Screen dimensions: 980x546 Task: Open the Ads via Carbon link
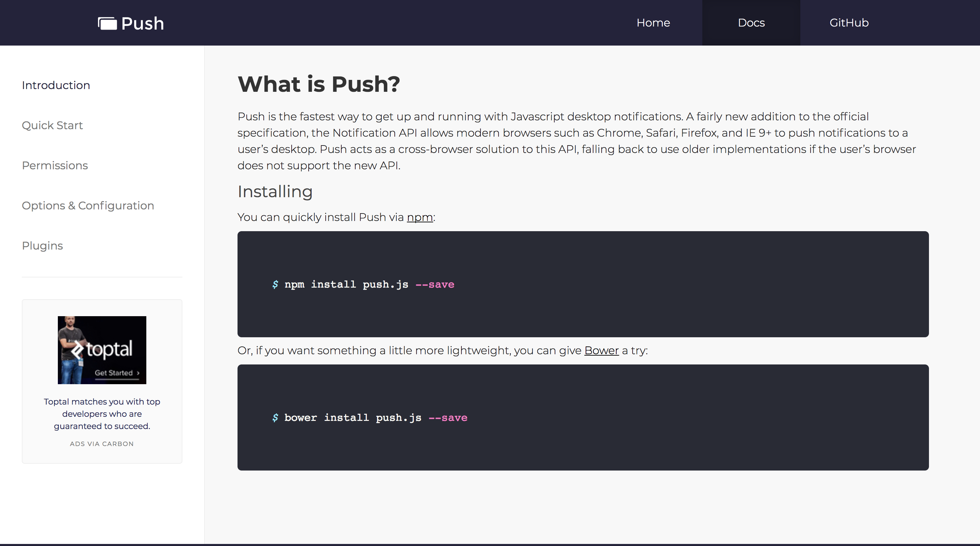102,444
